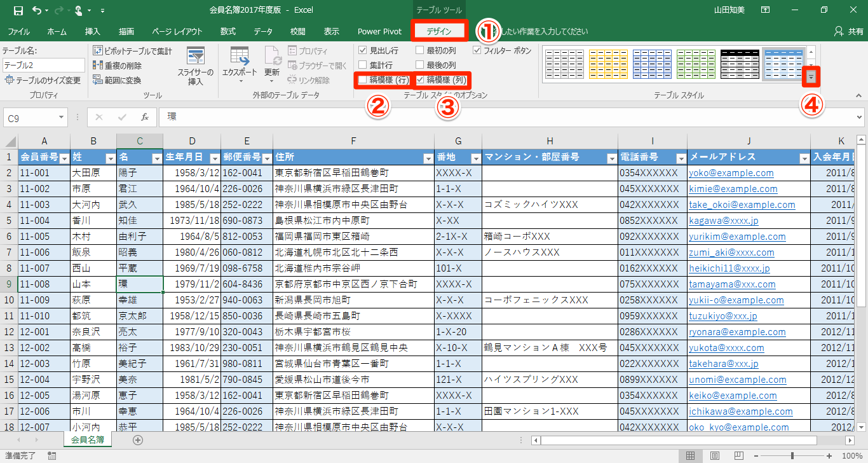Click the macro recording icon in status bar
This screenshot has width=868, height=463.
pyautogui.click(x=51, y=455)
